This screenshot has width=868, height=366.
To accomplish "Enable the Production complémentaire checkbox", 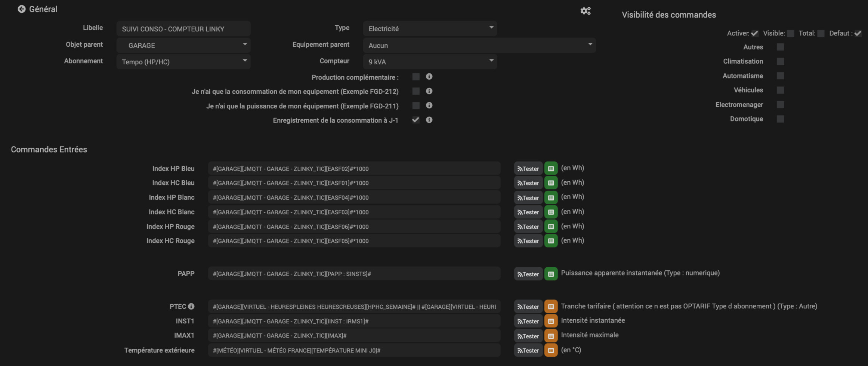I will [416, 77].
